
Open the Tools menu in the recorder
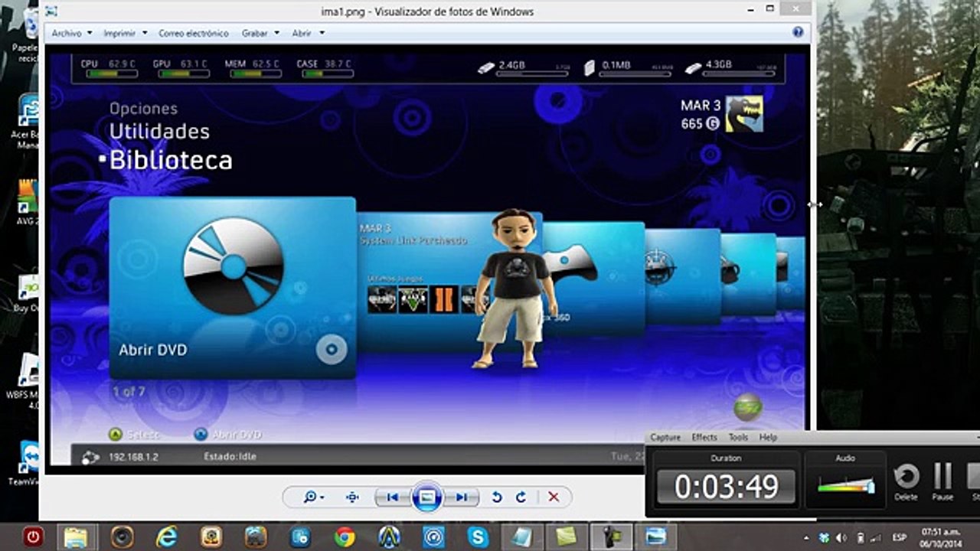point(738,438)
